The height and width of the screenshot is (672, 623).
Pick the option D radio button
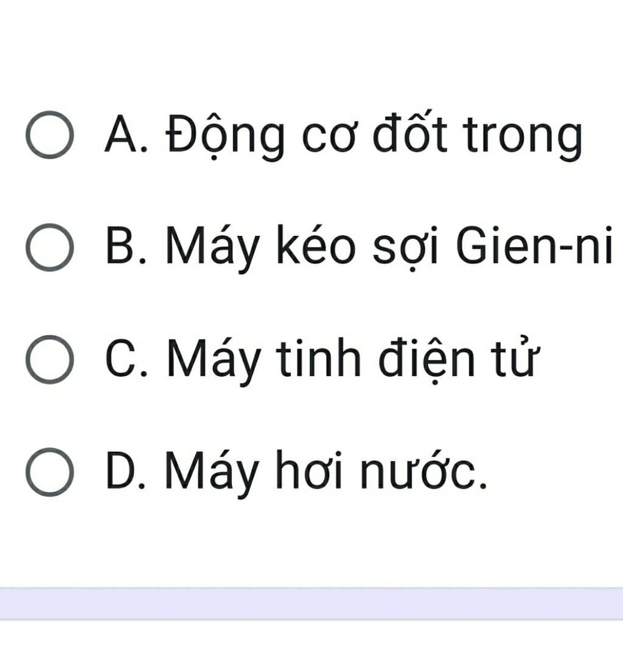pos(50,473)
